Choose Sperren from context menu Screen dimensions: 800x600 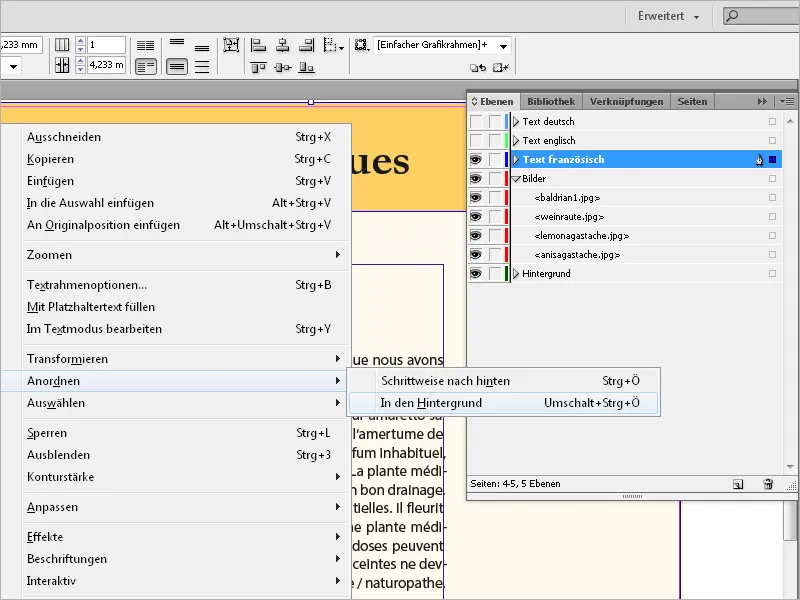(184, 433)
